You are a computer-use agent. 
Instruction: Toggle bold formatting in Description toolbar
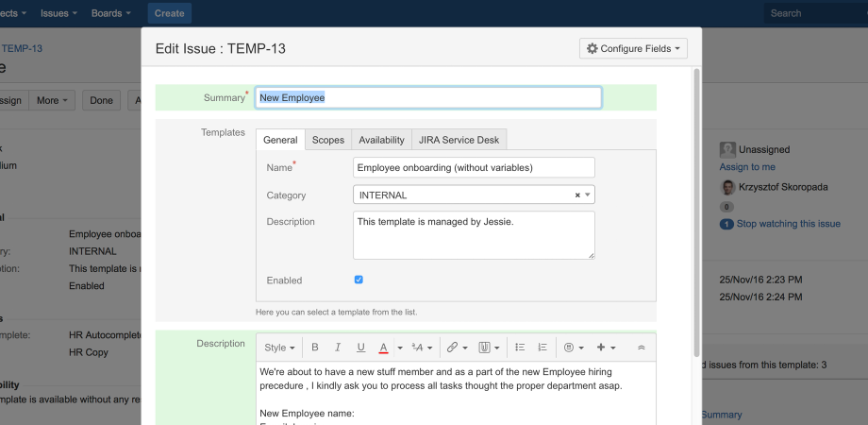coord(315,348)
